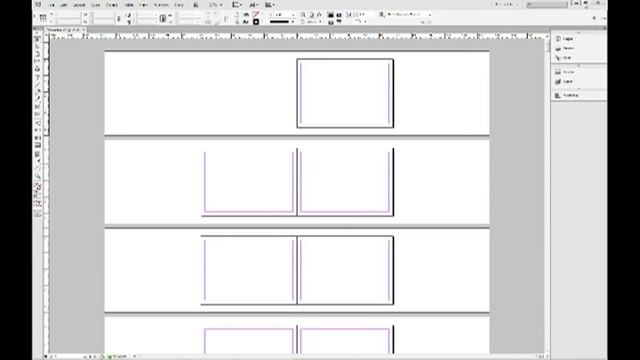The image size is (640, 360).
Task: Open the Color panel in the dock
Action: coord(564,82)
